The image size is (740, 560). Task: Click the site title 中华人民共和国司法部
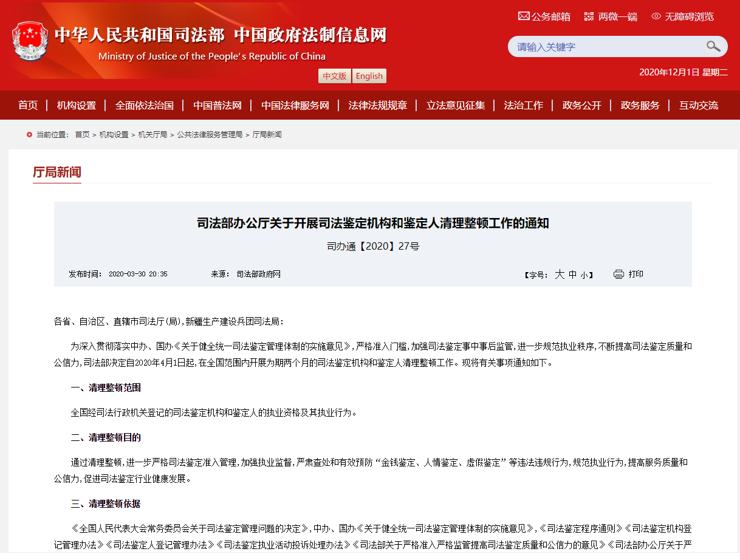tap(140, 35)
